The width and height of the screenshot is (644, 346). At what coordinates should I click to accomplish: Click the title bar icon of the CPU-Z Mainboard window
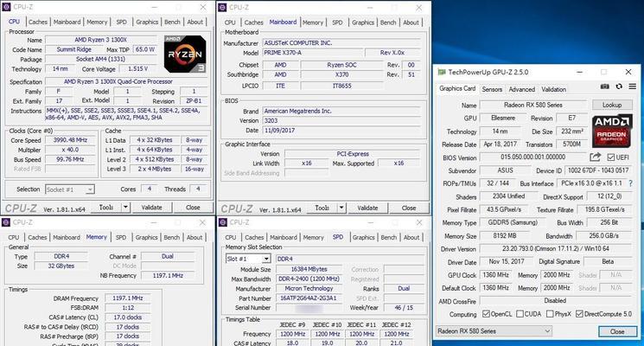tap(222, 8)
